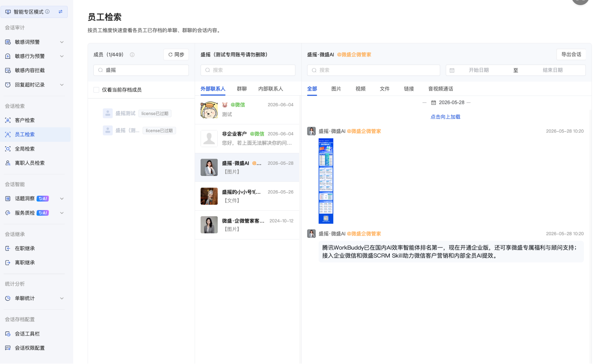This screenshot has height=364, width=597.
Task: Expand the 敏感行为预警 menu
Action: tap(62, 56)
